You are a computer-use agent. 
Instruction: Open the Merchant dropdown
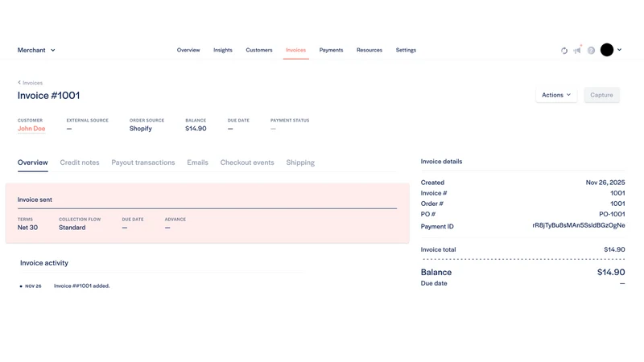coord(36,50)
